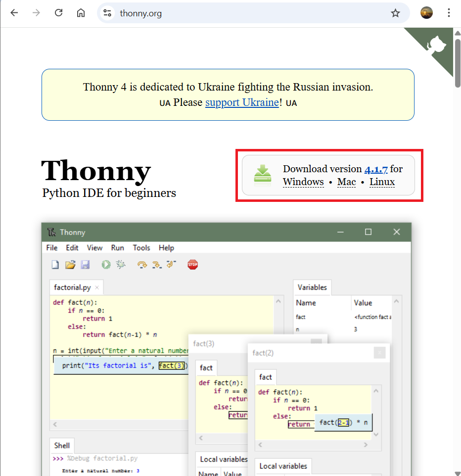Run the factorial.py script
The width and height of the screenshot is (461, 476).
click(105, 264)
